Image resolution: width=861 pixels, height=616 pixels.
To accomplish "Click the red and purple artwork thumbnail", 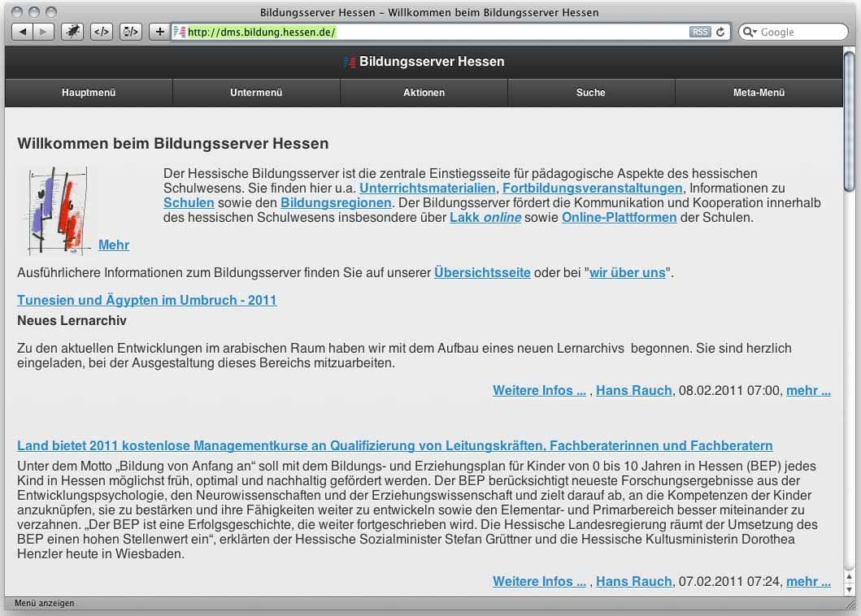I will coord(56,211).
